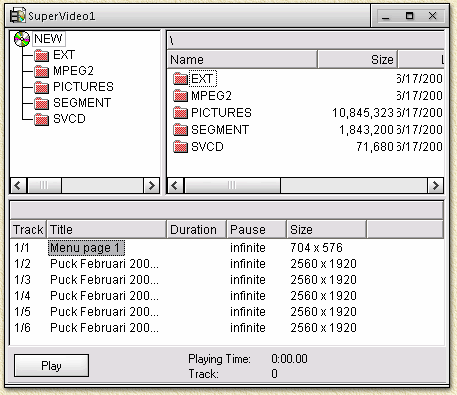Select the MPEG2 name in file list

(x=211, y=96)
